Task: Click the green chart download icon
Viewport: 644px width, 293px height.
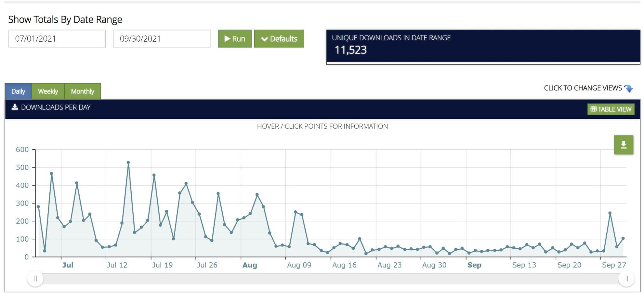Action: 623,145
